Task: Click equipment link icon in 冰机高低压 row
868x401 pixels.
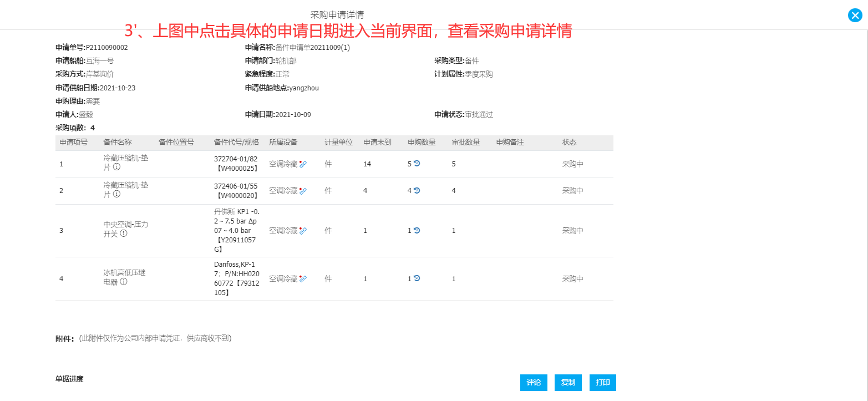Action: 303,279
